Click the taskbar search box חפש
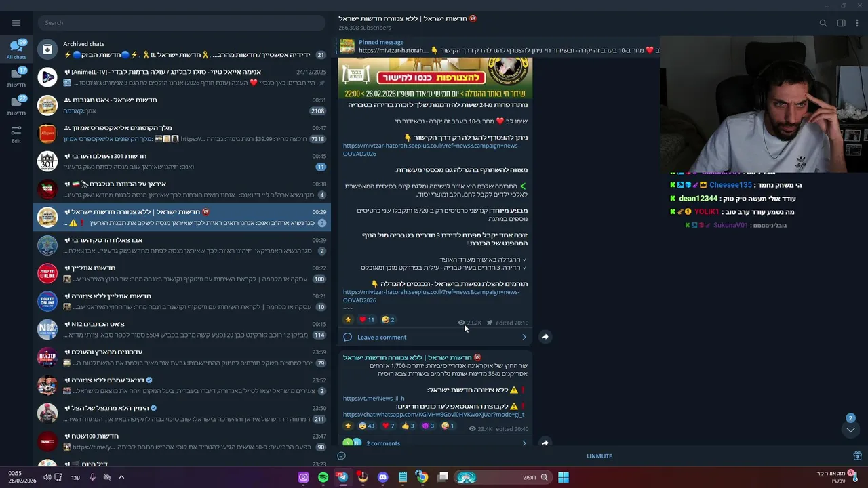This screenshot has width=868, height=488. coord(502,477)
